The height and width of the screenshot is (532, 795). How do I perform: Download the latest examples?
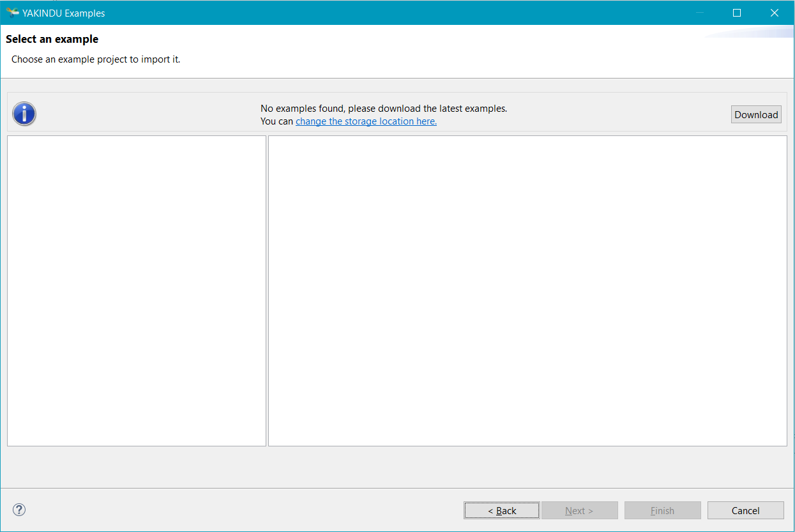(x=756, y=114)
